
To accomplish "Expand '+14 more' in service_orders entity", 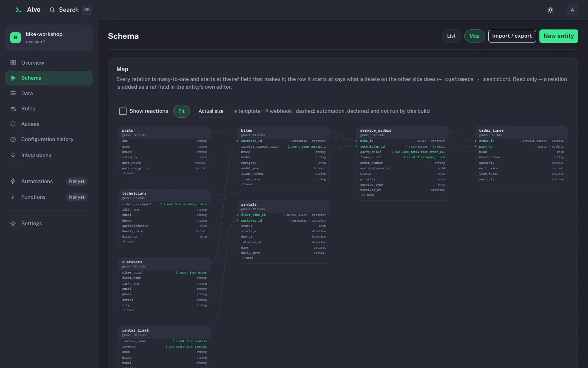I will click(x=367, y=195).
